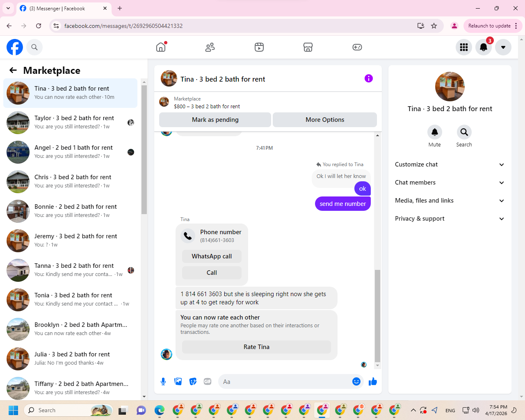Open the Facebook home logo
The height and width of the screenshot is (420, 525).
(15, 47)
